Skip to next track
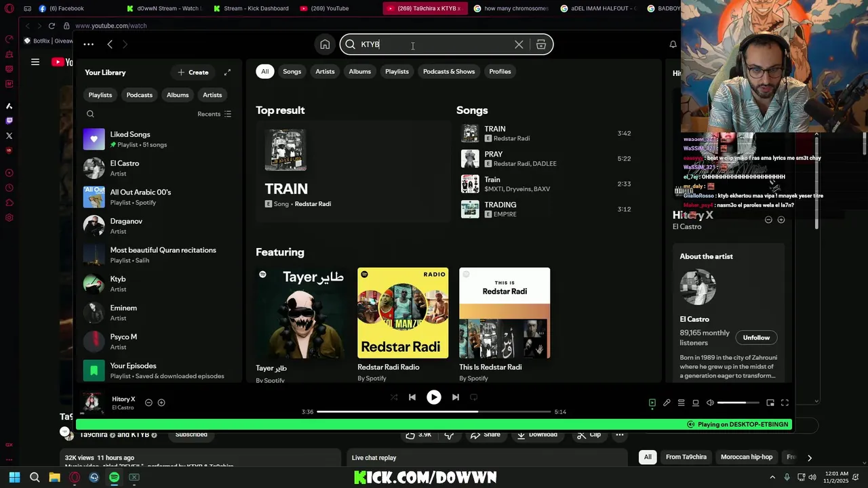Screen dimensions: 868x488 (x=456, y=397)
